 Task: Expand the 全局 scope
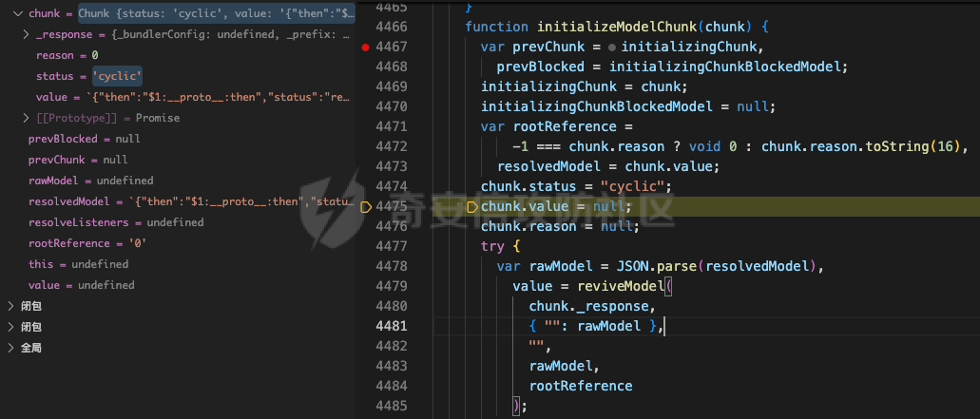[x=10, y=348]
